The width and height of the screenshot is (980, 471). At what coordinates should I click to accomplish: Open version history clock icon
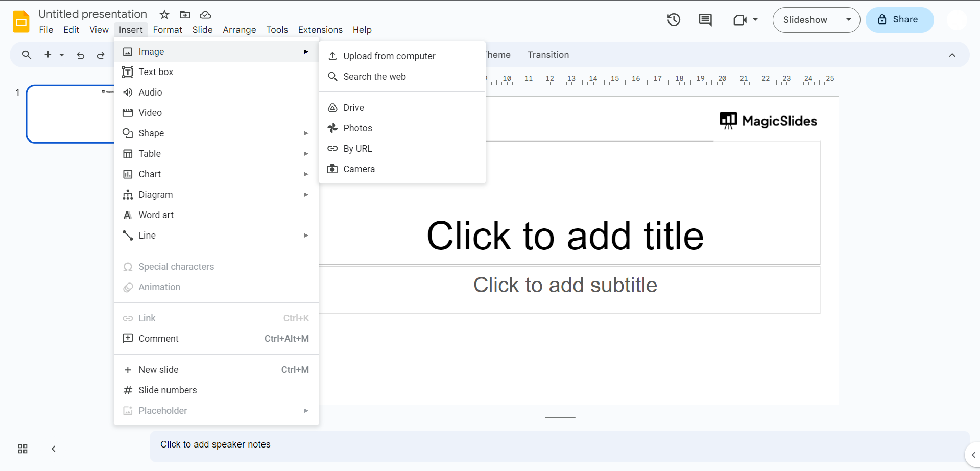pos(674,20)
